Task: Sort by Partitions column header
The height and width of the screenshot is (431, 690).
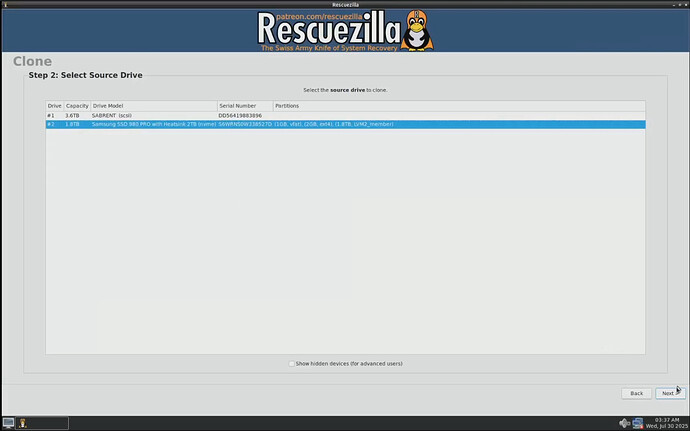Action: tap(459, 106)
